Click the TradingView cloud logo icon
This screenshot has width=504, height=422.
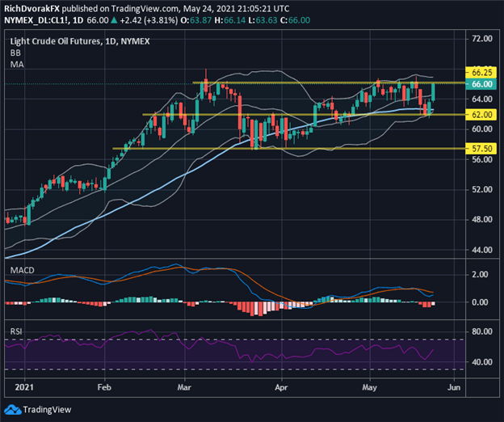click(12, 410)
